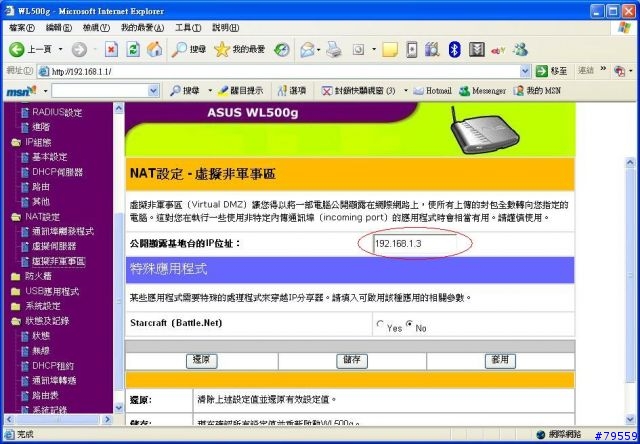This screenshot has width=640, height=444.
Task: Open the MSN search box dropdown
Action: point(153,91)
